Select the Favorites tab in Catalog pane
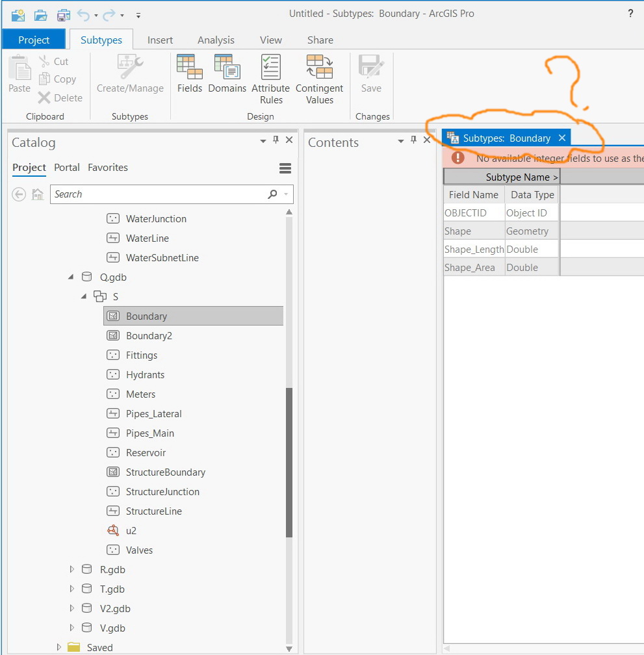The image size is (644, 655). point(108,168)
